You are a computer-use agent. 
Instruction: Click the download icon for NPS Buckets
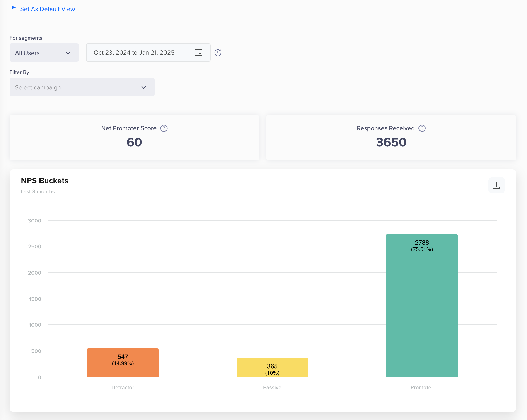coord(496,185)
